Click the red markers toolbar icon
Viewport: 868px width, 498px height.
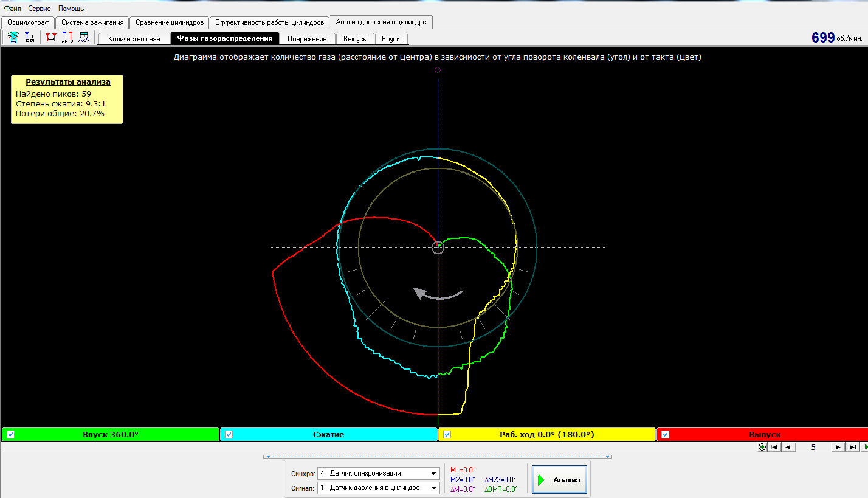pyautogui.click(x=51, y=38)
